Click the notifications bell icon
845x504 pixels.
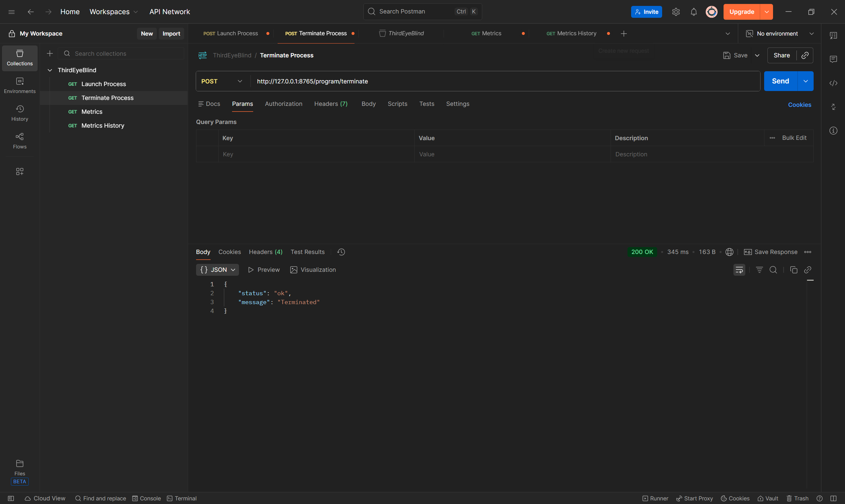click(694, 12)
